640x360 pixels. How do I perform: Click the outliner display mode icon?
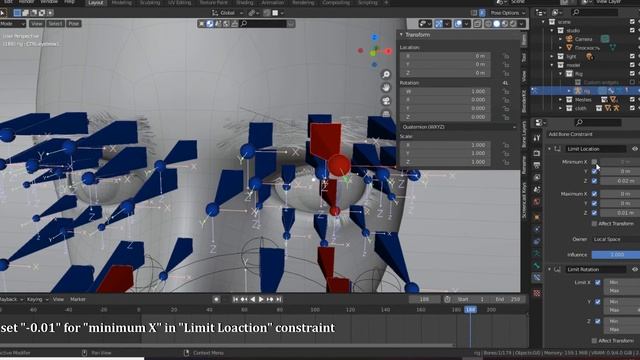point(557,13)
